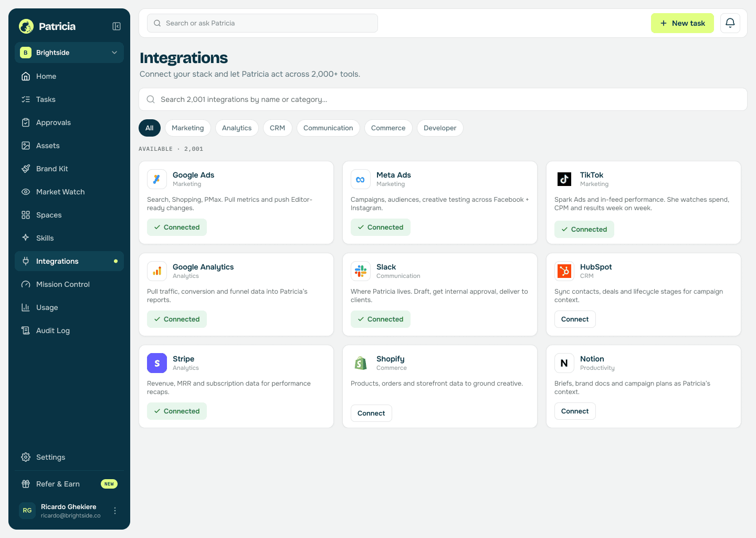This screenshot has height=538, width=756.
Task: Filter integrations by Analytics
Action: pos(237,128)
